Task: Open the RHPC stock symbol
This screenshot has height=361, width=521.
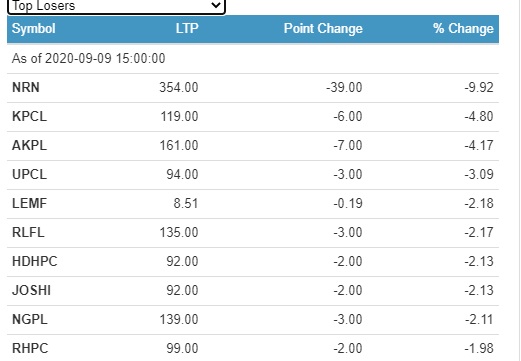Action: pyautogui.click(x=30, y=349)
